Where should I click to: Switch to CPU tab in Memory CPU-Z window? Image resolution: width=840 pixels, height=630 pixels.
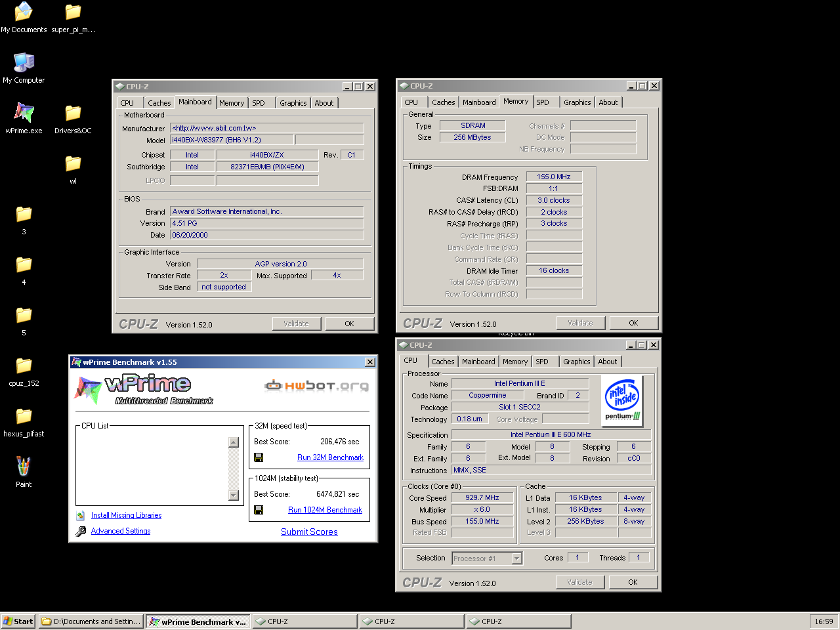coord(411,102)
